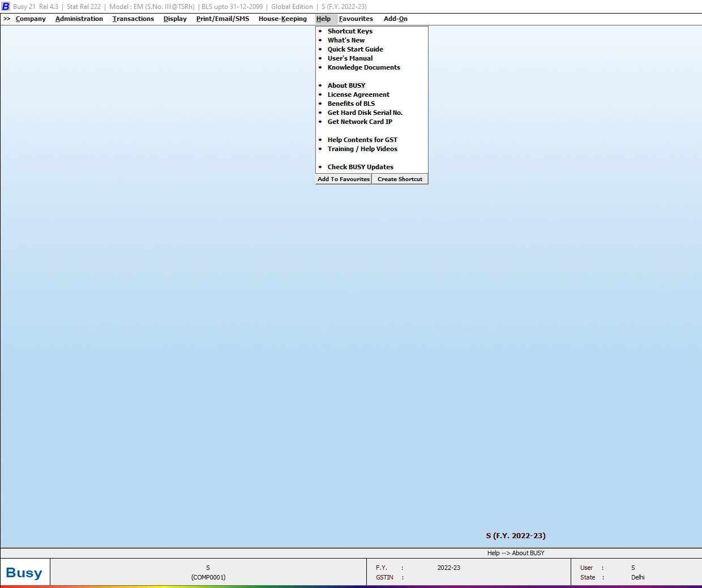Open the Add-On menu
The image size is (702, 588).
point(396,19)
